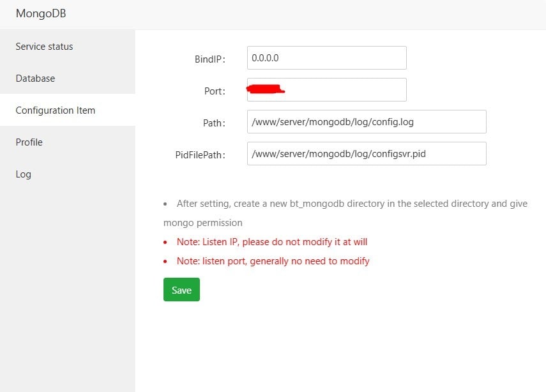View the Log tab
The height and width of the screenshot is (392, 546).
pos(24,174)
